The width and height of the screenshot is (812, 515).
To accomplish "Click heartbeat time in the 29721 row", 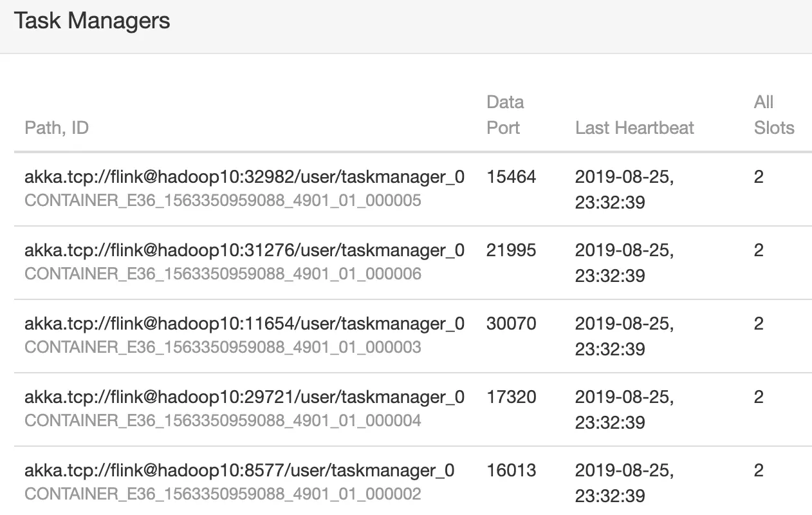I will pyautogui.click(x=624, y=410).
